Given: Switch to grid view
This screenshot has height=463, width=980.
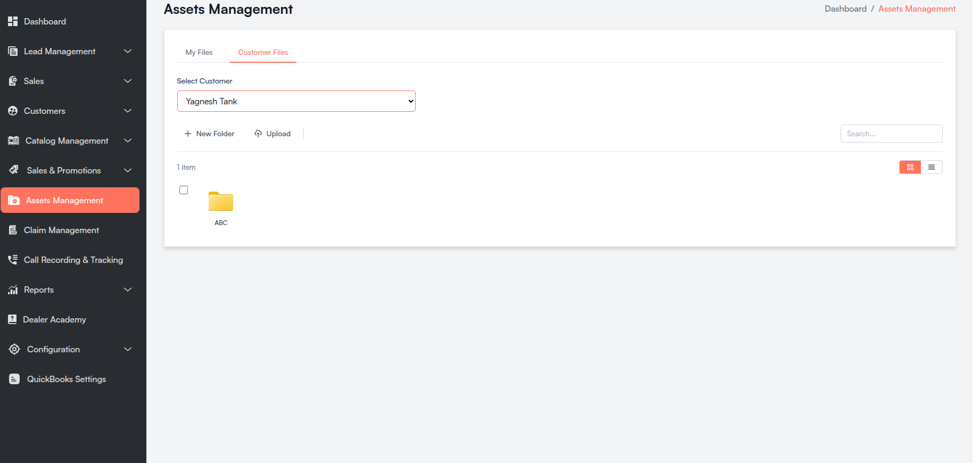Looking at the screenshot, I should coord(910,167).
